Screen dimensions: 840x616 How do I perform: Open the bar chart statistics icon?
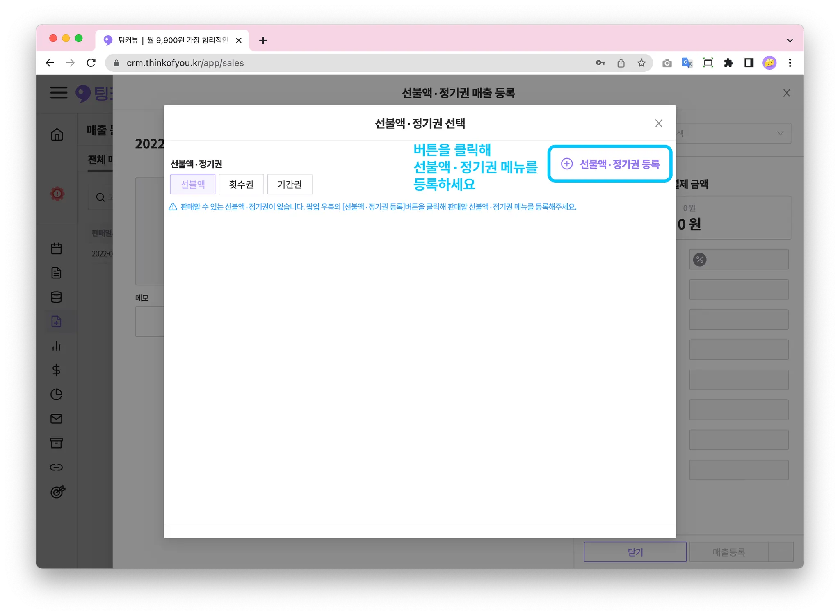[x=56, y=346]
